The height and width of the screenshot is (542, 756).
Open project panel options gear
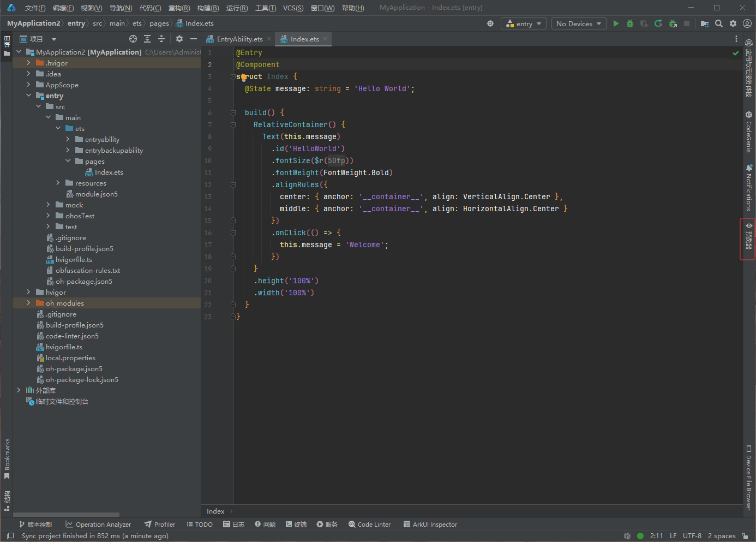(x=179, y=39)
